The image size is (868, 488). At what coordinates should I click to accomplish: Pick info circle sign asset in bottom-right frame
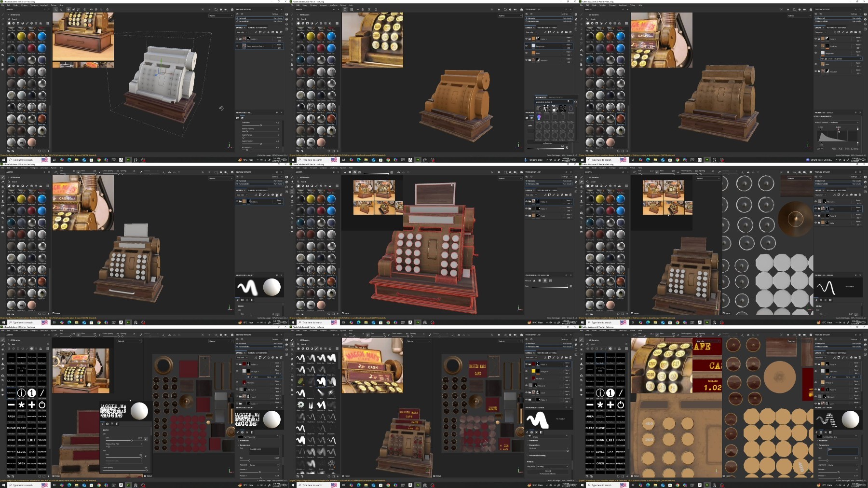(600, 393)
